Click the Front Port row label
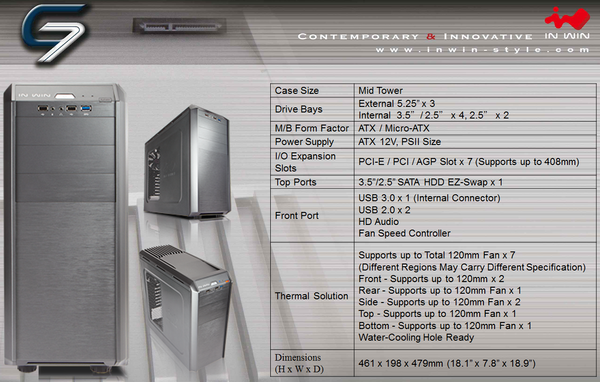Viewport: 600px width, 382px height. 297,215
